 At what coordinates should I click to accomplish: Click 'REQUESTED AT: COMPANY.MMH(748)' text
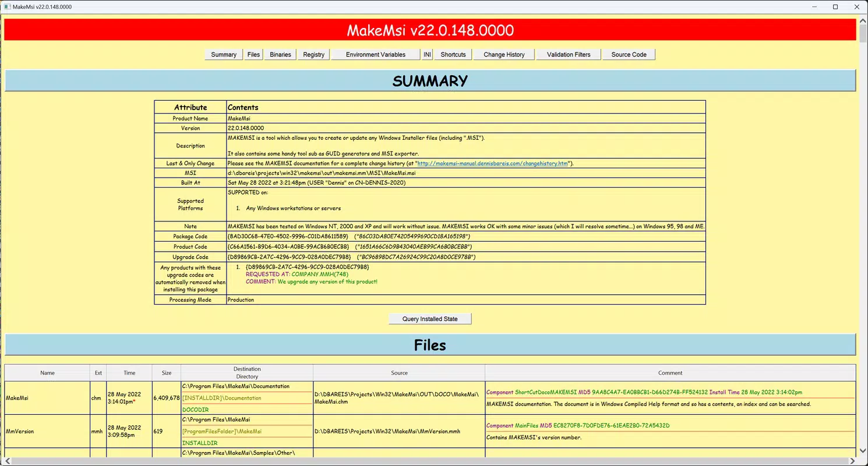click(297, 274)
